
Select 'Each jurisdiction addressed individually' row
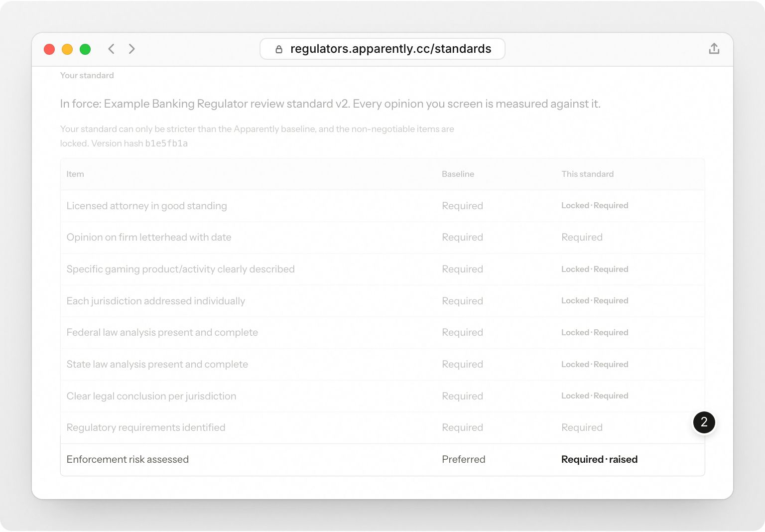[x=382, y=301]
